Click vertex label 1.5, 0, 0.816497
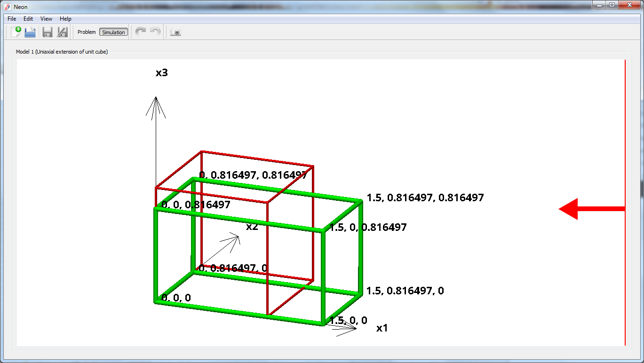The height and width of the screenshot is (363, 644). pos(368,227)
